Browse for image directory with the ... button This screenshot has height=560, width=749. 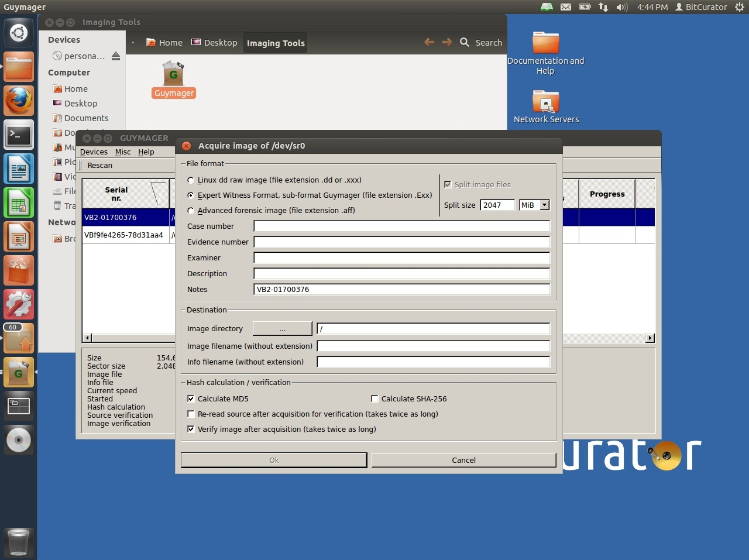pyautogui.click(x=283, y=329)
